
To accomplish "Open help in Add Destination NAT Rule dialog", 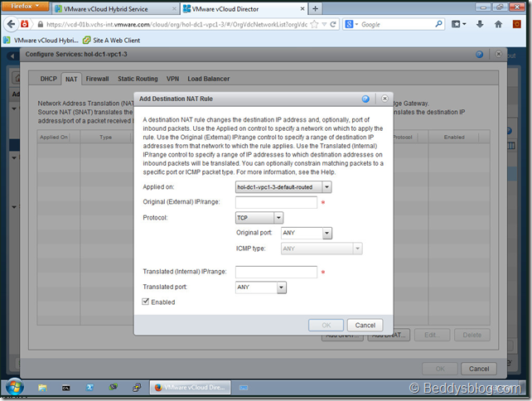I will [x=365, y=99].
